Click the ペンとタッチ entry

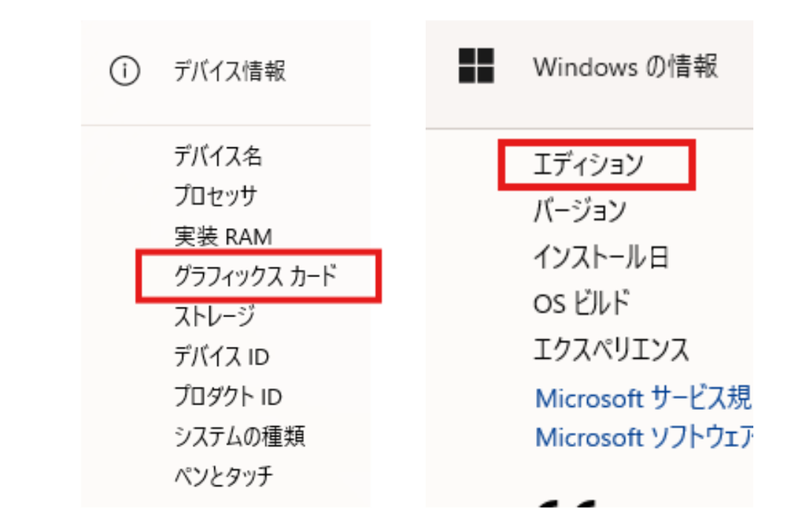tap(224, 476)
